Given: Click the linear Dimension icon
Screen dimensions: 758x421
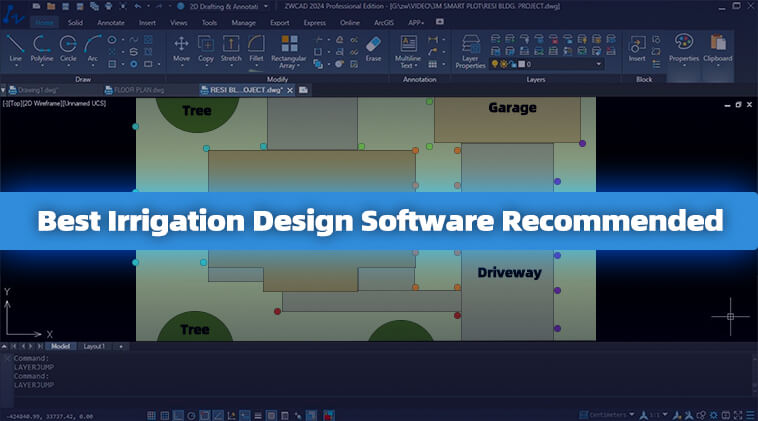Looking at the screenshot, I should point(433,39).
